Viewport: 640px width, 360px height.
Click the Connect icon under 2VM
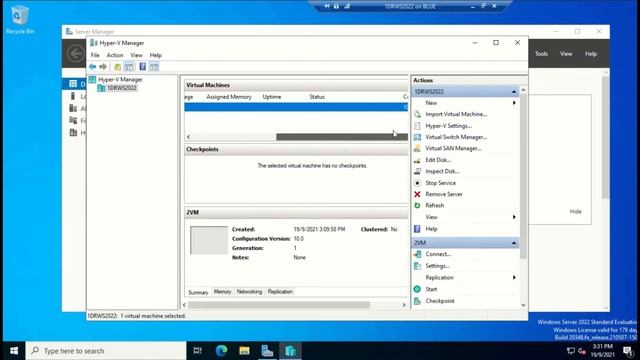tap(417, 254)
